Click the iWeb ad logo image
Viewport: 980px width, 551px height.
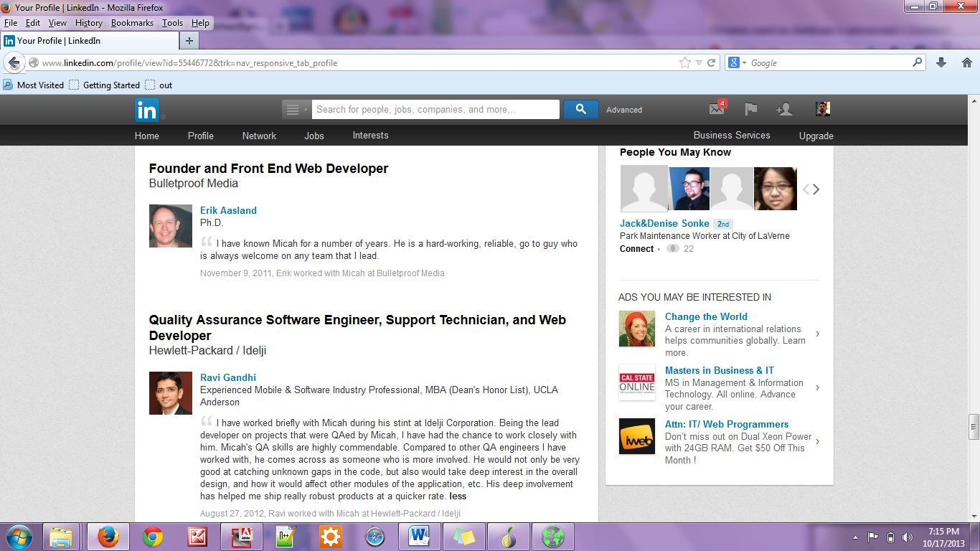637,436
